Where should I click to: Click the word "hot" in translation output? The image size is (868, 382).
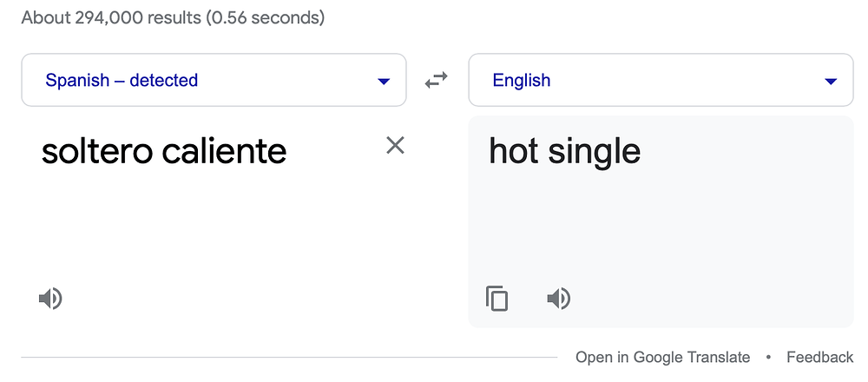(513, 150)
